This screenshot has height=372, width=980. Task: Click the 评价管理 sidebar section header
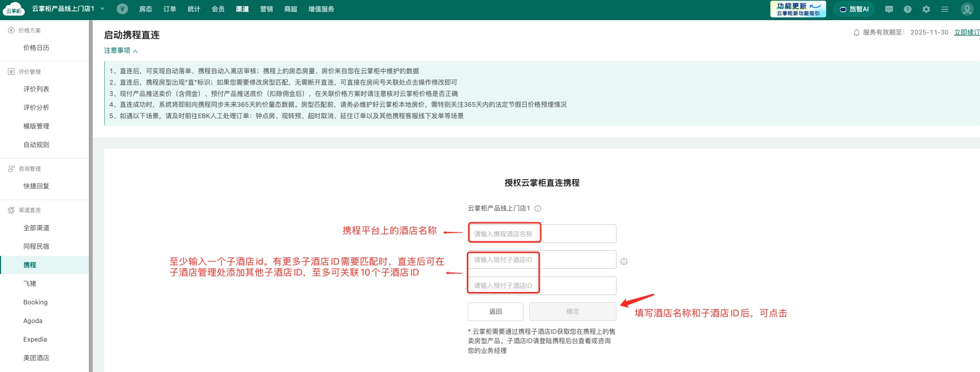tap(29, 72)
